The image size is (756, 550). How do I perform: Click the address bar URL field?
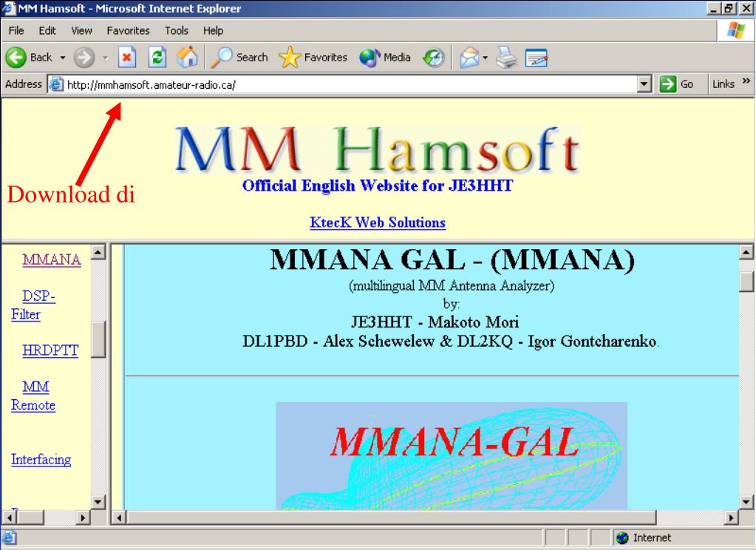pyautogui.click(x=351, y=85)
